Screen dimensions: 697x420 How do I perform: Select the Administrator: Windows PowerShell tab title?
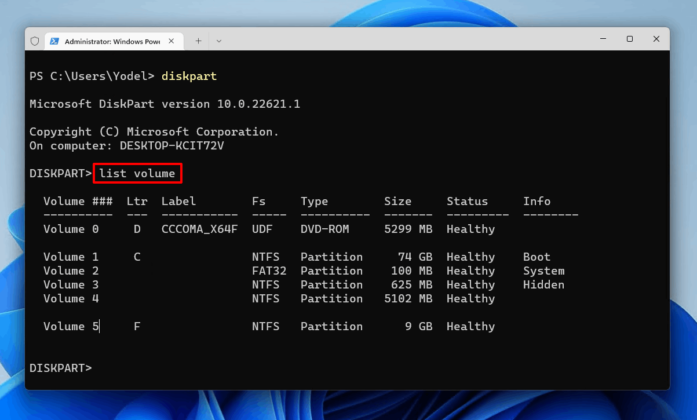pyautogui.click(x=110, y=41)
